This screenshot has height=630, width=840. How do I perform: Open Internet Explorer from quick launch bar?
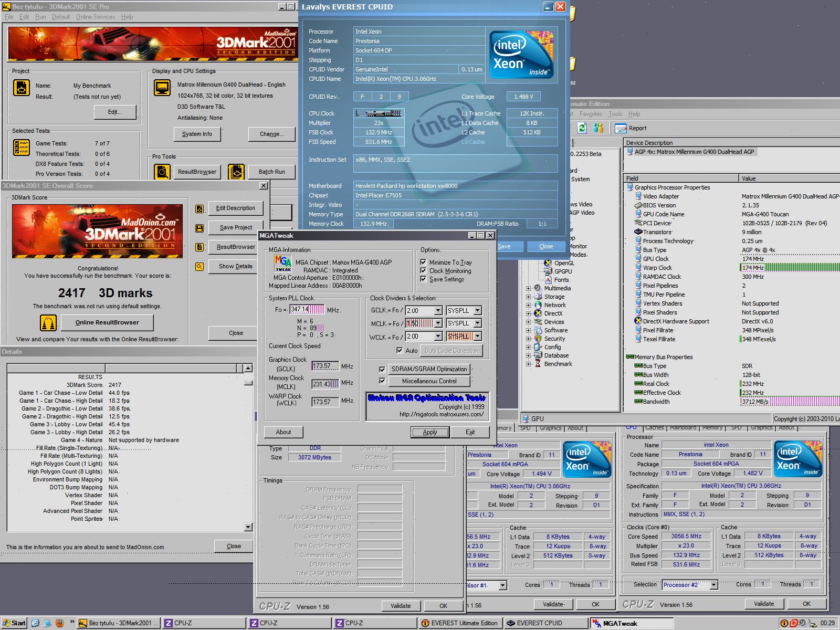click(35, 623)
